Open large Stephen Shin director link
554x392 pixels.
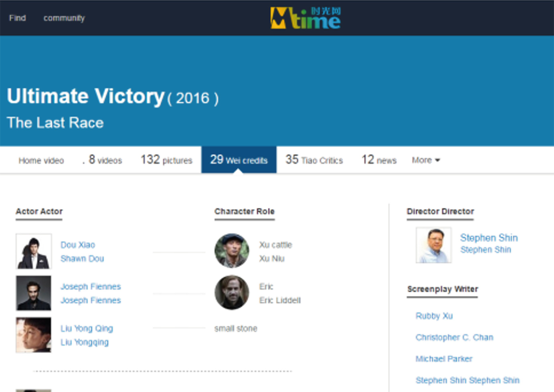coord(489,238)
